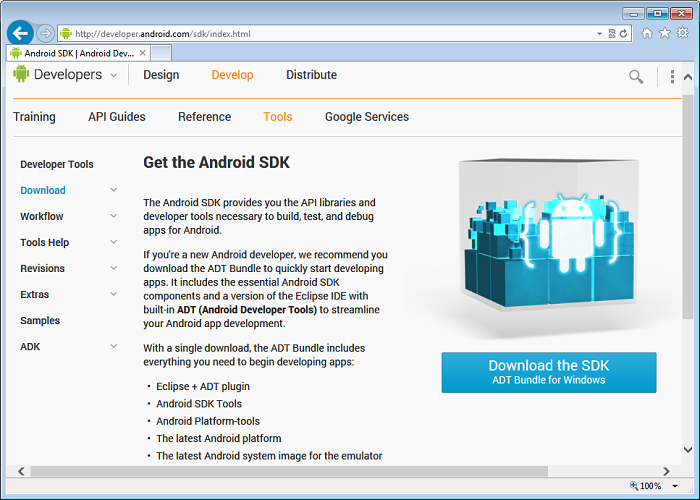Viewport: 700px width, 500px height.
Task: Click the Download the SDK button
Action: click(549, 372)
